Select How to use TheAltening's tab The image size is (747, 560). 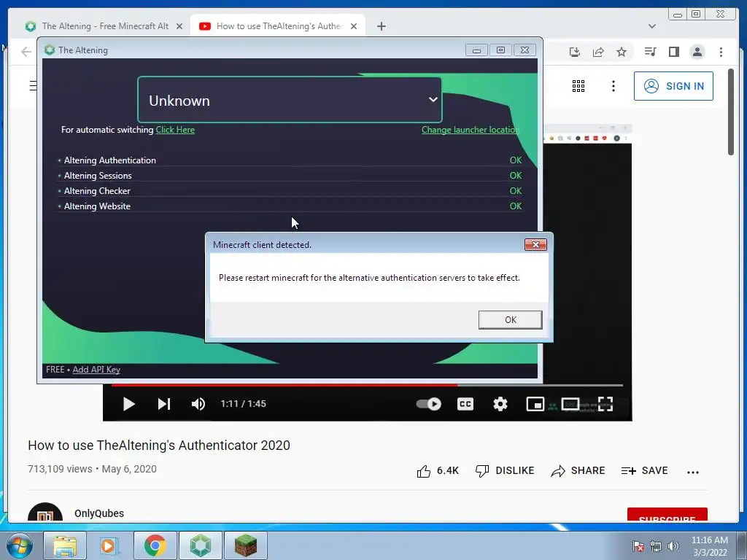click(278, 26)
